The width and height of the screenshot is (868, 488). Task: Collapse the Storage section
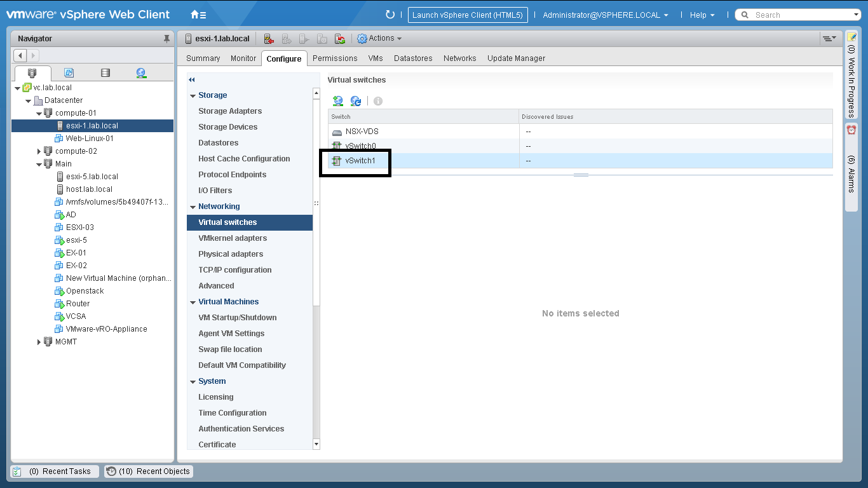point(193,95)
